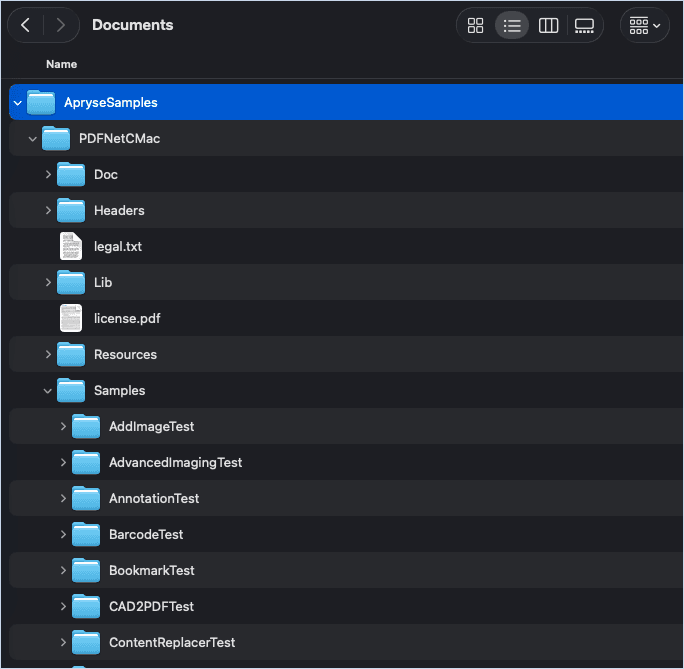This screenshot has height=669, width=684.
Task: Click the BarcodeTest folder icon
Action: coord(86,534)
